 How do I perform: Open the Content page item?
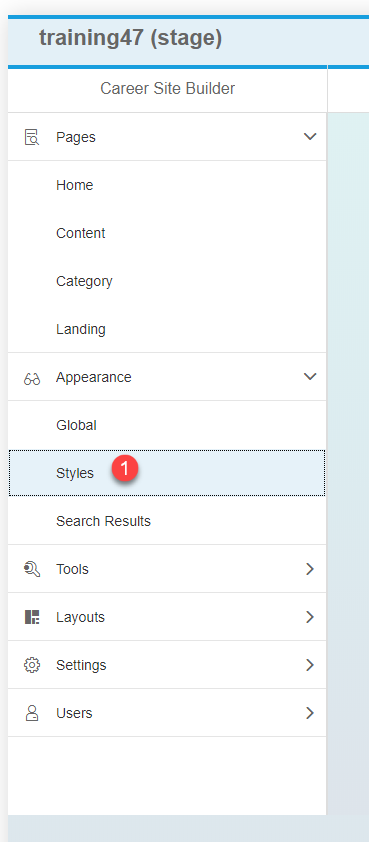(x=167, y=233)
